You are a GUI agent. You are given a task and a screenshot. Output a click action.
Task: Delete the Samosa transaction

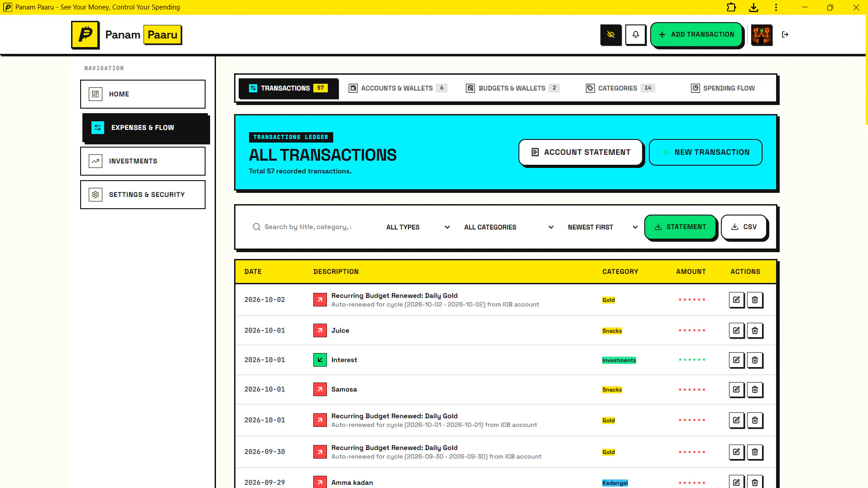754,389
